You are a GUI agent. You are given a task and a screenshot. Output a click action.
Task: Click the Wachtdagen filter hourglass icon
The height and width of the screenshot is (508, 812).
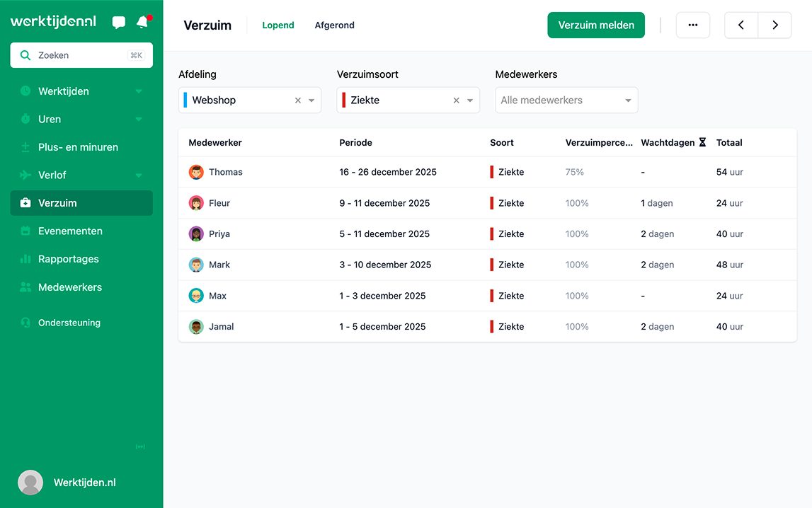click(x=702, y=142)
